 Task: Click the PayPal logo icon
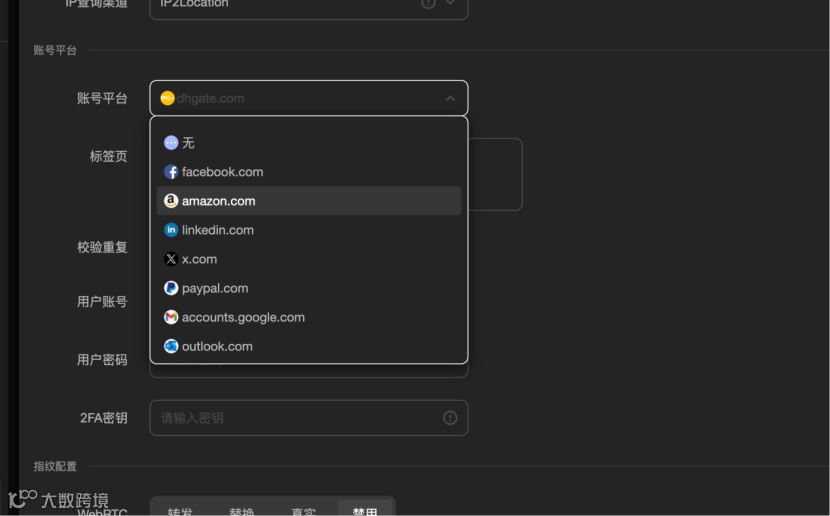pos(171,288)
